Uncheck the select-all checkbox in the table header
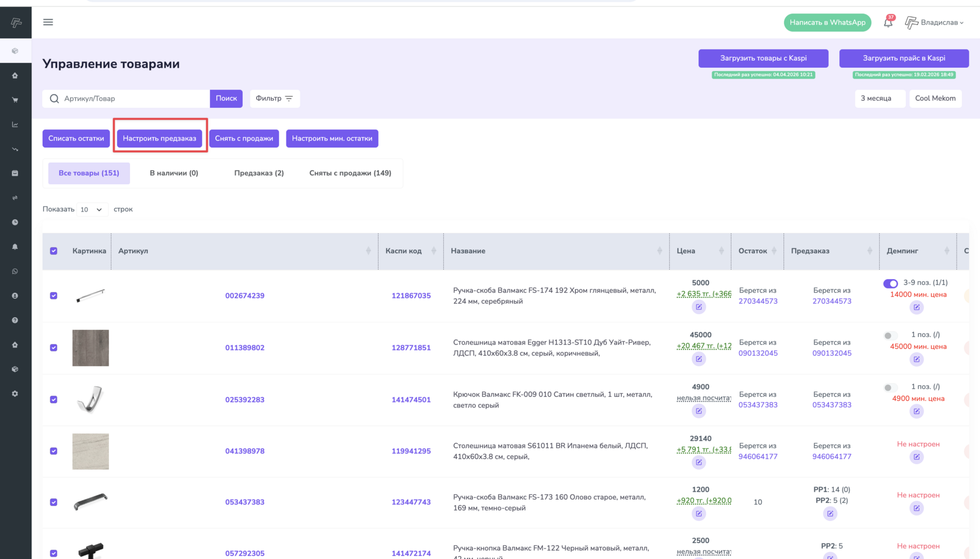The image size is (980, 559). 54,251
